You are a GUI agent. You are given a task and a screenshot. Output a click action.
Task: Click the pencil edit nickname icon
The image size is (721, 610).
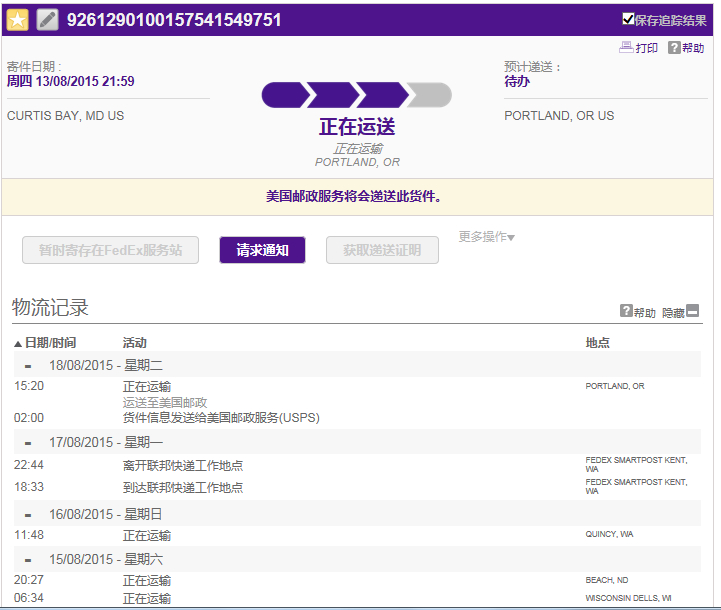tap(47, 20)
